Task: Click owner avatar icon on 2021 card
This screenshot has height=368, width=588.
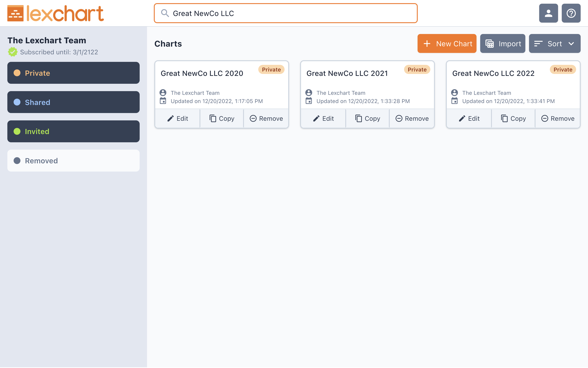Action: pos(309,93)
